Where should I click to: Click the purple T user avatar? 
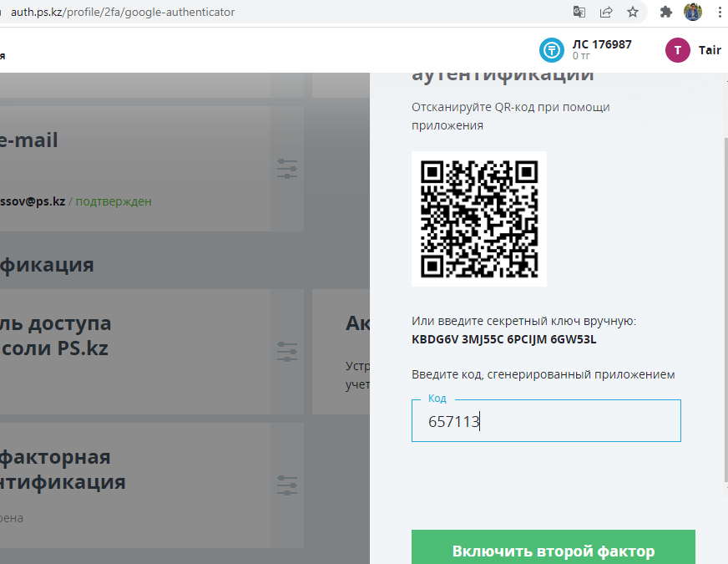pos(677,50)
